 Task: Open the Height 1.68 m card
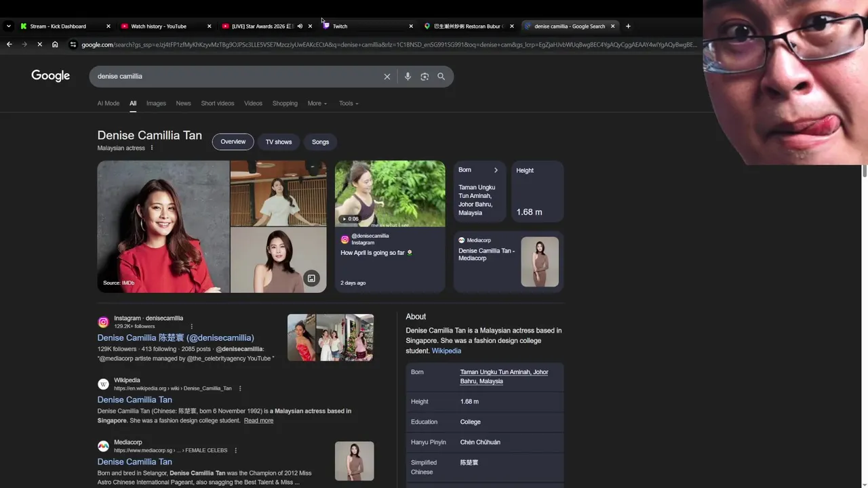pyautogui.click(x=537, y=191)
